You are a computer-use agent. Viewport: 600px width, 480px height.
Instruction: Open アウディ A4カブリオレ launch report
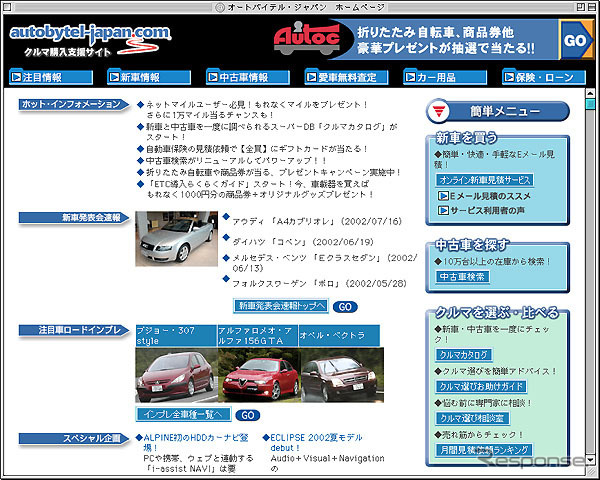317,221
